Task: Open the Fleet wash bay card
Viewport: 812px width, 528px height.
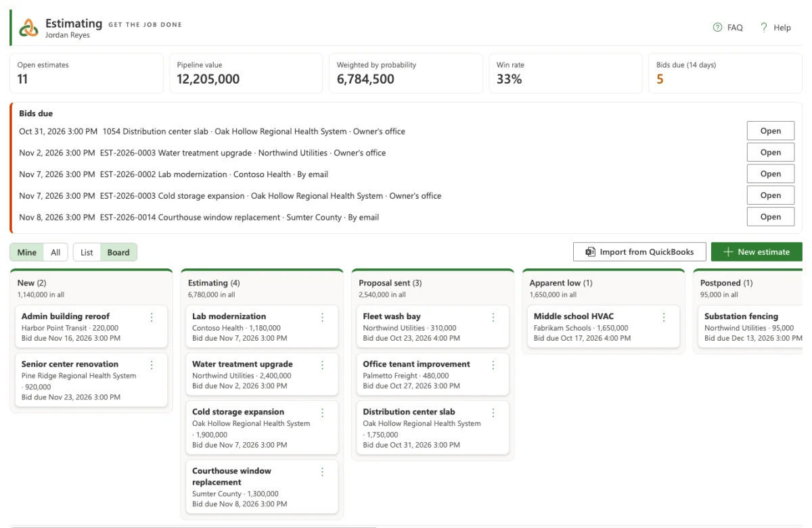Action: pyautogui.click(x=432, y=327)
